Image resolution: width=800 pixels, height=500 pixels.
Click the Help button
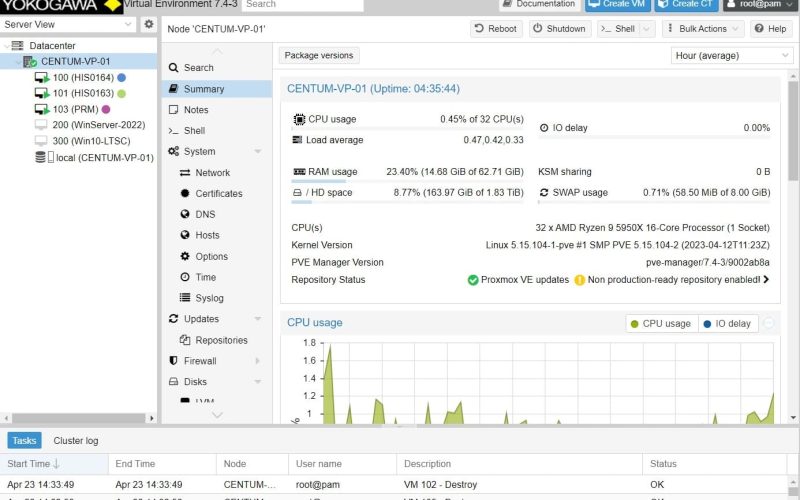[x=770, y=29]
